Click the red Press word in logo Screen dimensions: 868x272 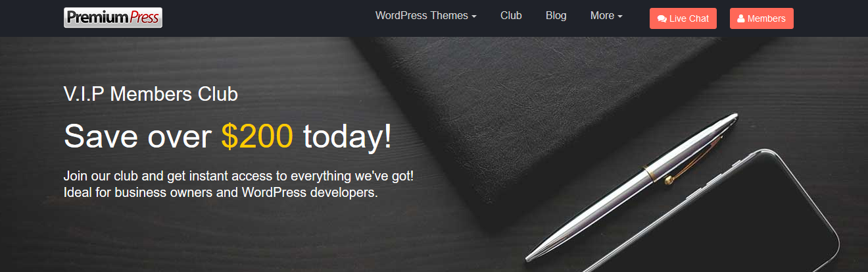pyautogui.click(x=144, y=18)
